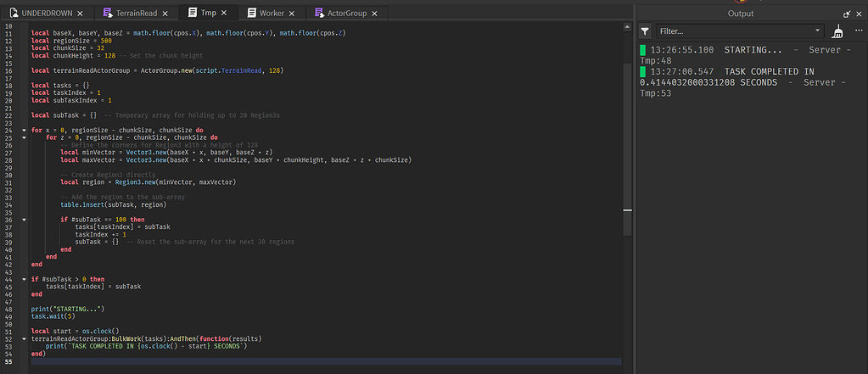The width and height of the screenshot is (868, 374).
Task: Open the Output filter dropdown arrow
Action: pyautogui.click(x=818, y=31)
